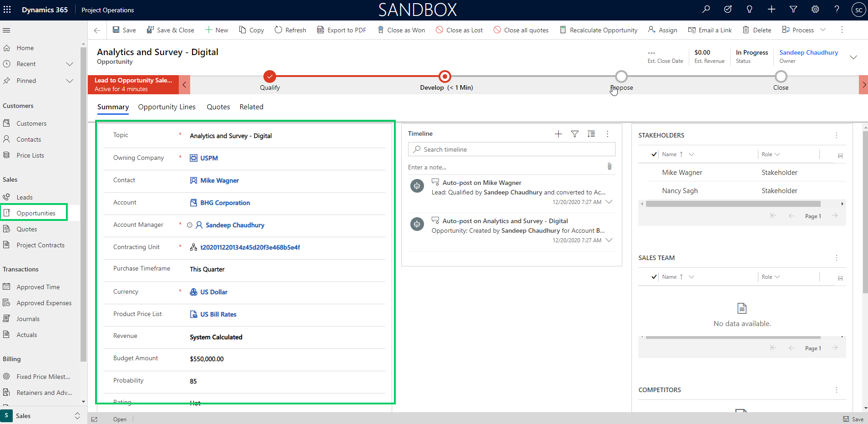868x424 pixels.
Task: Click the timeline filter funnel icon
Action: pyautogui.click(x=575, y=134)
